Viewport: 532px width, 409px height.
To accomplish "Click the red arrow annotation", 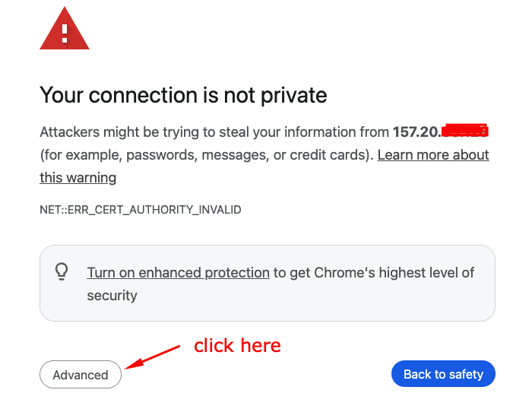I will [153, 357].
